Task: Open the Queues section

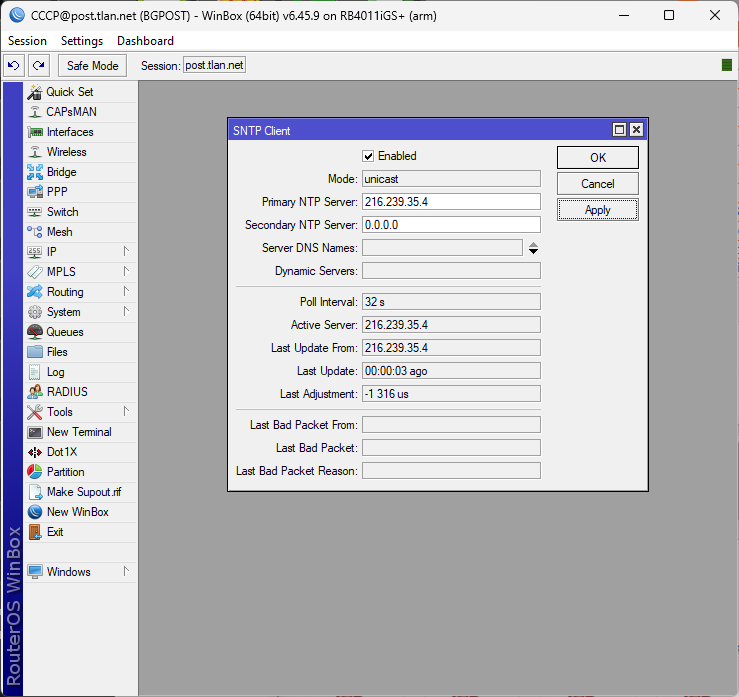Action: click(65, 332)
